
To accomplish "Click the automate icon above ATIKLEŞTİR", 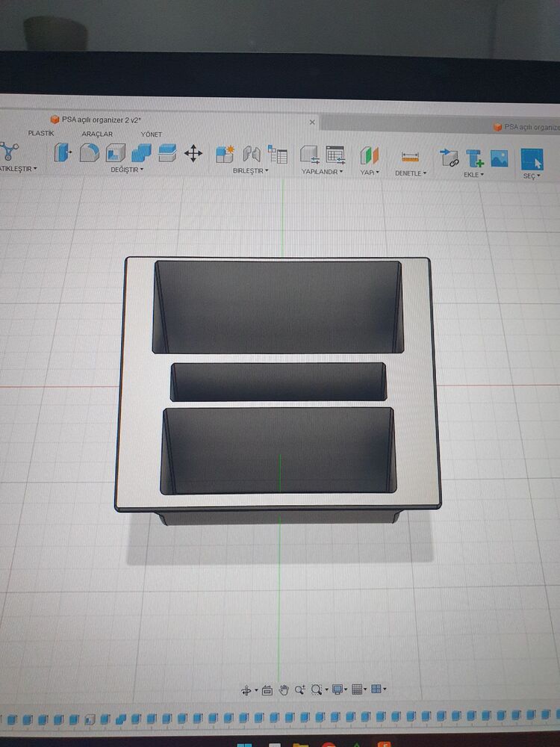I will (x=8, y=152).
